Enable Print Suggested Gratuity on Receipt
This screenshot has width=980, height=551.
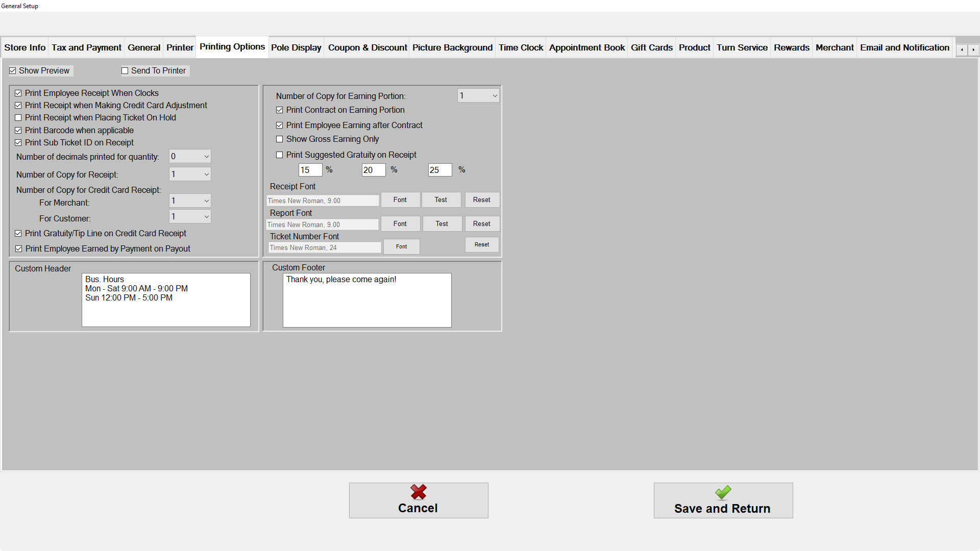(x=280, y=155)
